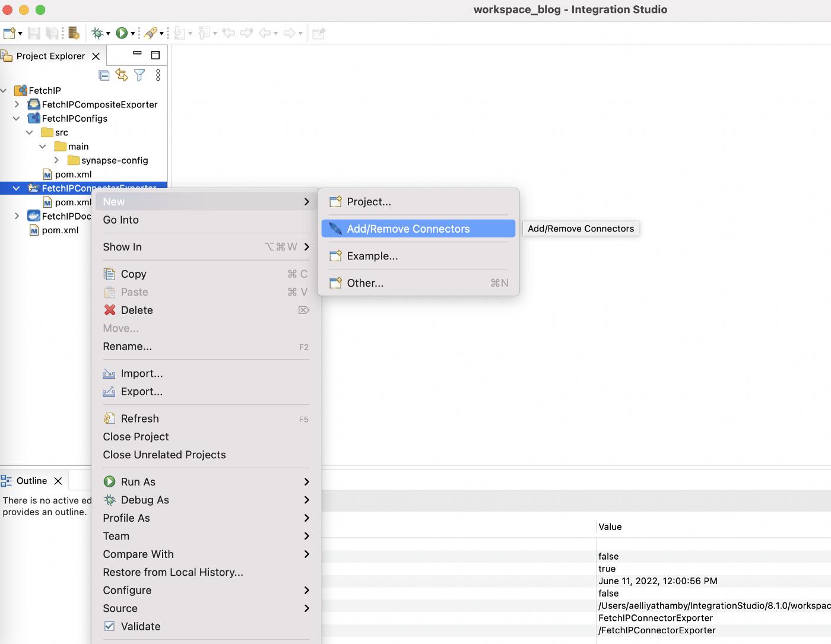Screen dimensions: 831x644
Task: Toggle Link with Editor arrows icon
Action: [122, 75]
